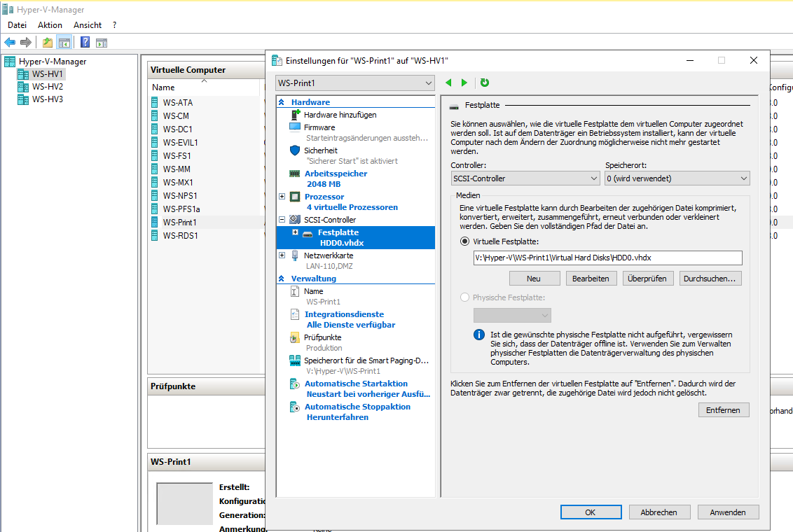Expand the Festplatte tree node
793x532 pixels.
click(x=296, y=232)
